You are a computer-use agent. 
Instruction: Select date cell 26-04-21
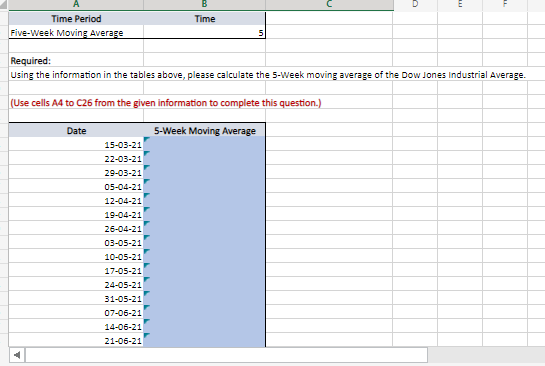pos(76,228)
